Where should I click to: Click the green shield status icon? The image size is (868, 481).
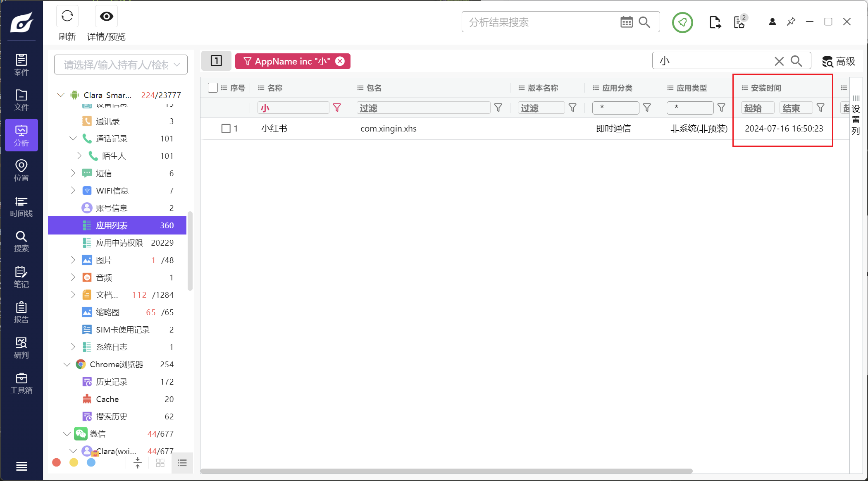(x=682, y=22)
